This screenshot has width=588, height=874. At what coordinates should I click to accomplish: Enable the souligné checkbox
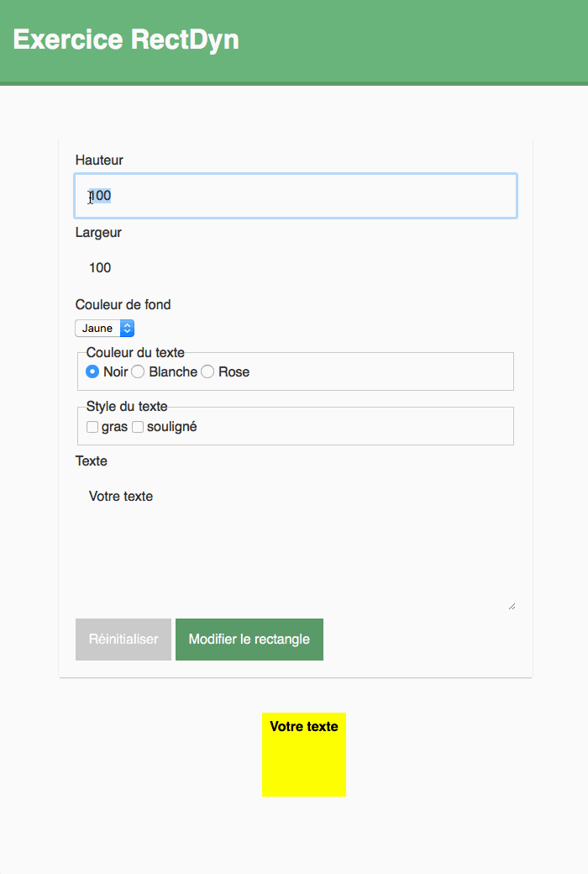[138, 427]
